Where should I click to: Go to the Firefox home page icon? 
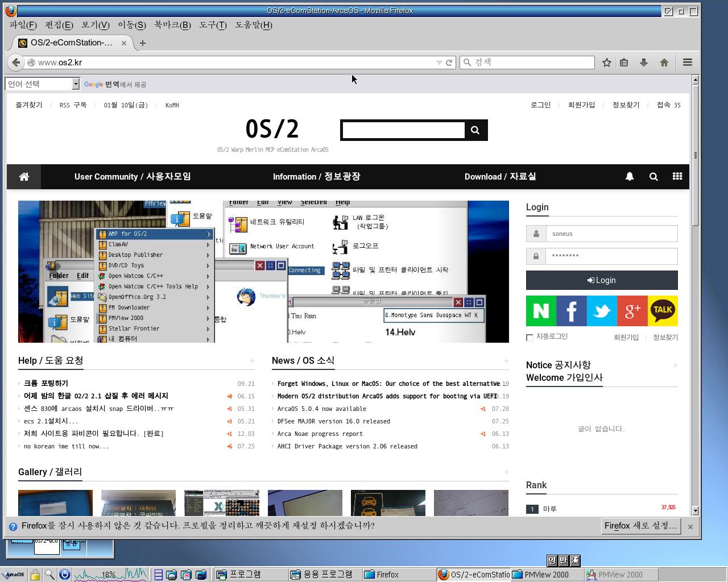point(664,63)
